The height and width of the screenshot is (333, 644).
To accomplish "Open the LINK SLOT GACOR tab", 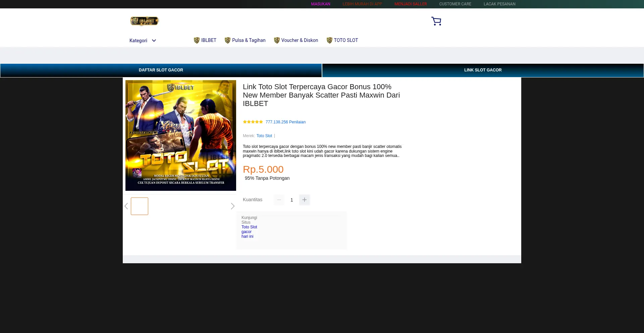I will click(x=483, y=70).
